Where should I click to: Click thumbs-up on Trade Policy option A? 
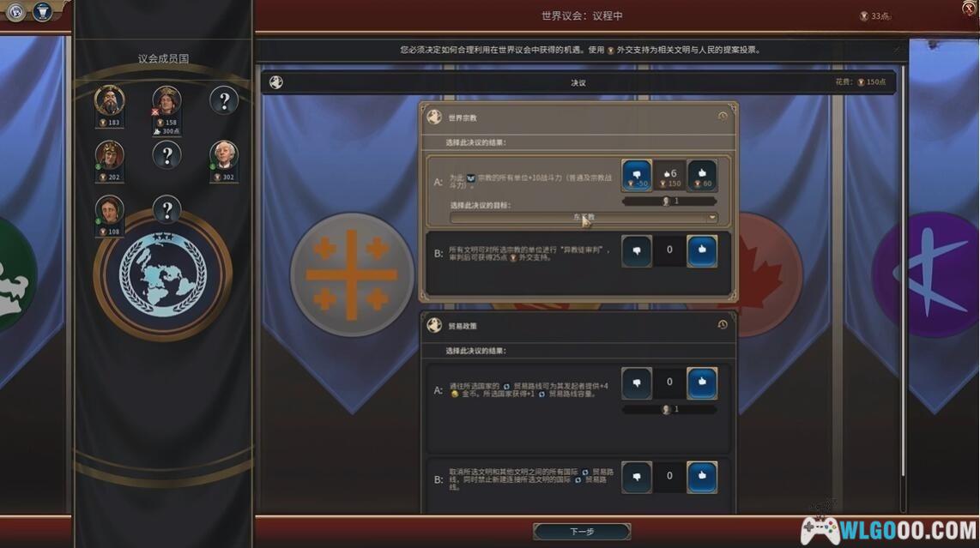tap(702, 383)
